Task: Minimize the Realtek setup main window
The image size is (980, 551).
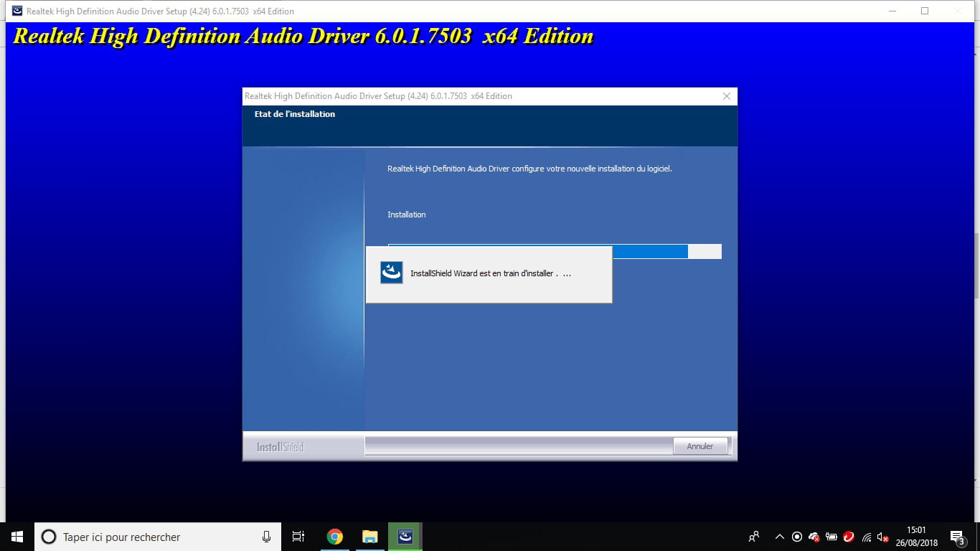Action: 892,11
